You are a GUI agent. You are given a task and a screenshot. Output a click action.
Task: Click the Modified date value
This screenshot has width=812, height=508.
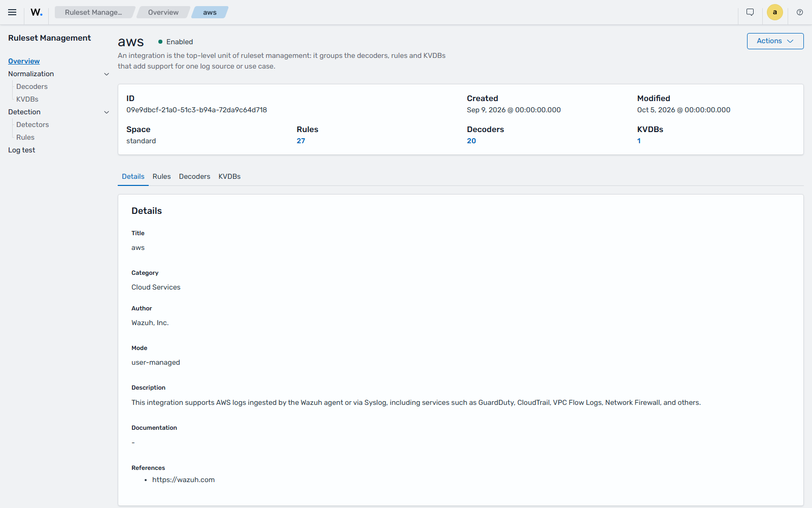[x=684, y=110]
